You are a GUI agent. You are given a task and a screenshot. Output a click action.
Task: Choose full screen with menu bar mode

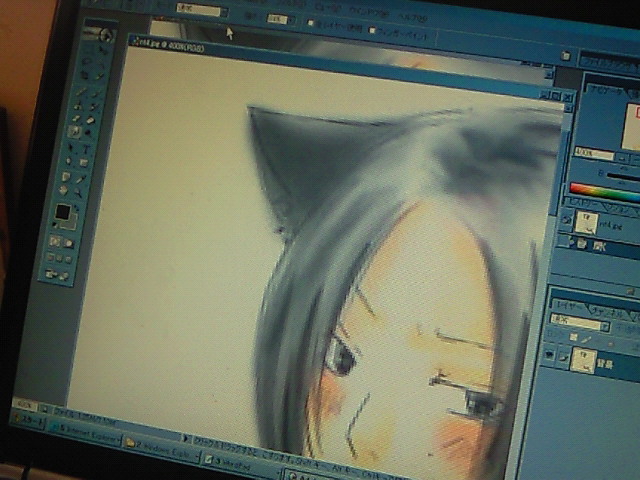coord(59,258)
